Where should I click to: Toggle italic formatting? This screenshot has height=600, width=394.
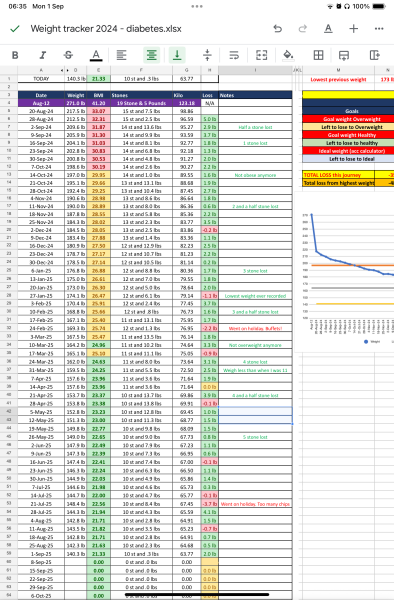[x=42, y=55]
